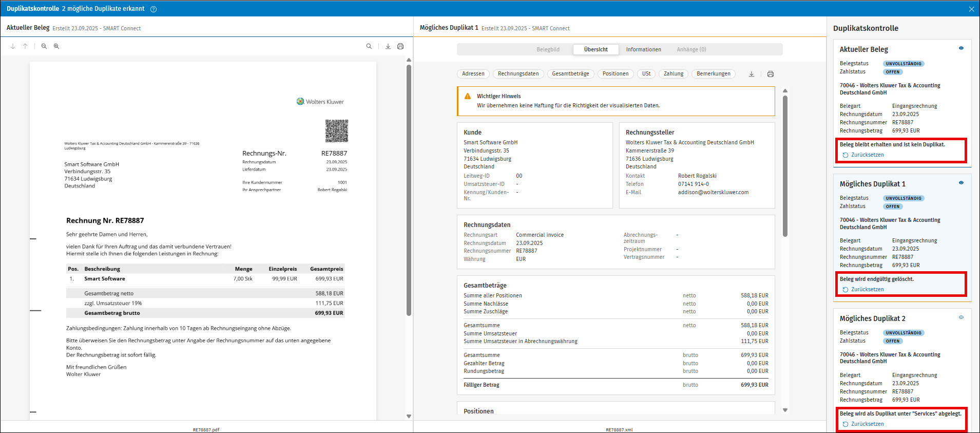Jump to Gesamtbeträge section

click(570, 74)
